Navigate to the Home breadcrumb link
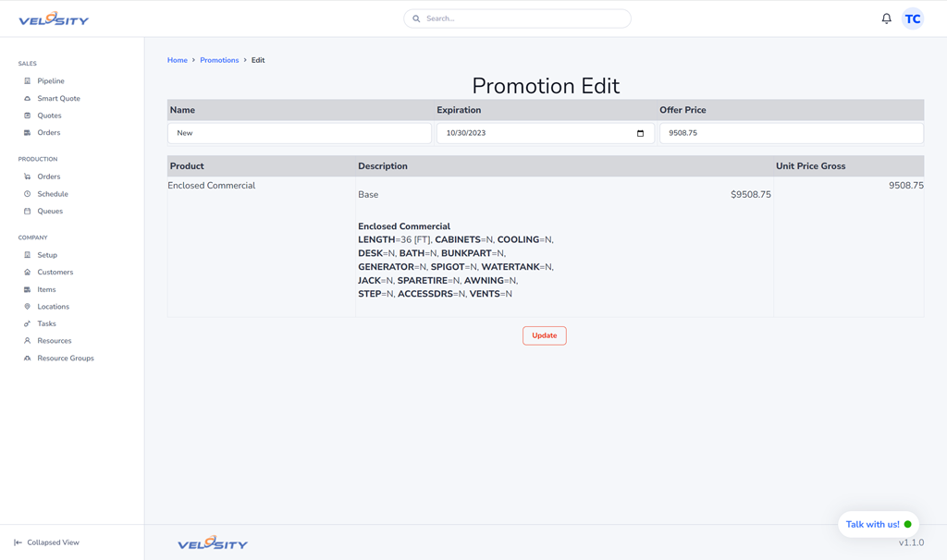The width and height of the screenshot is (947, 560). pos(177,60)
